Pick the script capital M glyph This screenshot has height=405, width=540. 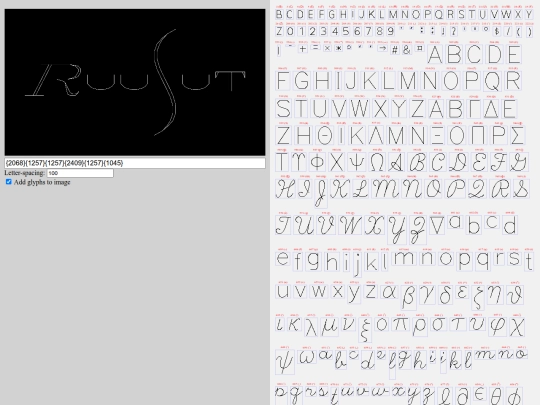385,189
